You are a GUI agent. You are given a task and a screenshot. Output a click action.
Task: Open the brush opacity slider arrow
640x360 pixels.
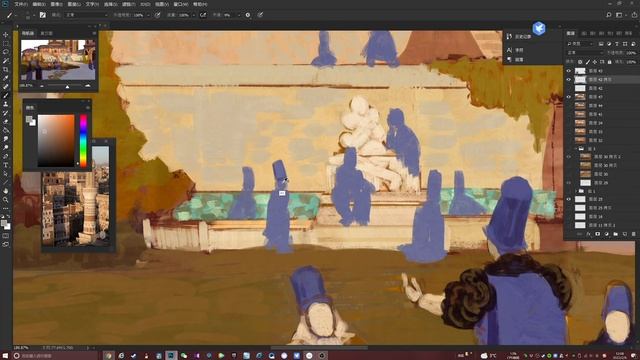[147, 15]
